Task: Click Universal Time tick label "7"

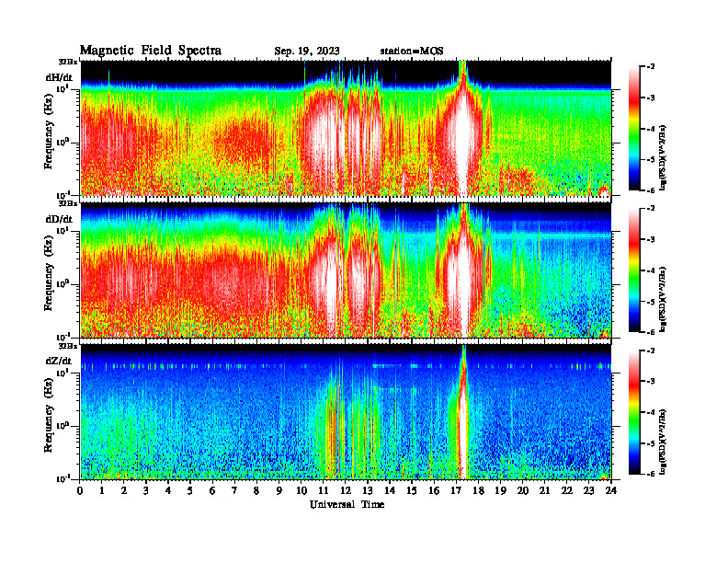Action: pos(235,491)
